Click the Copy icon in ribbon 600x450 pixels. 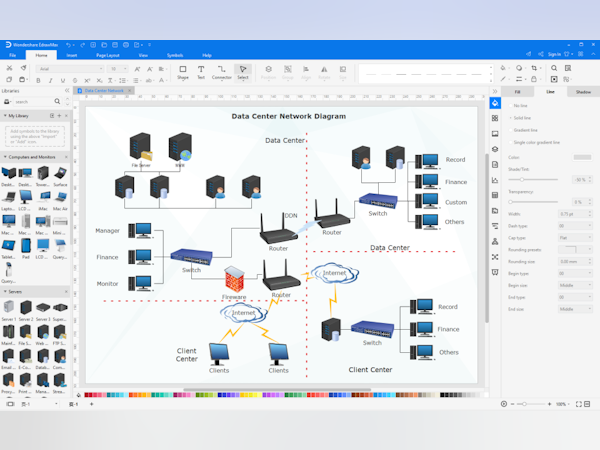coord(10,80)
